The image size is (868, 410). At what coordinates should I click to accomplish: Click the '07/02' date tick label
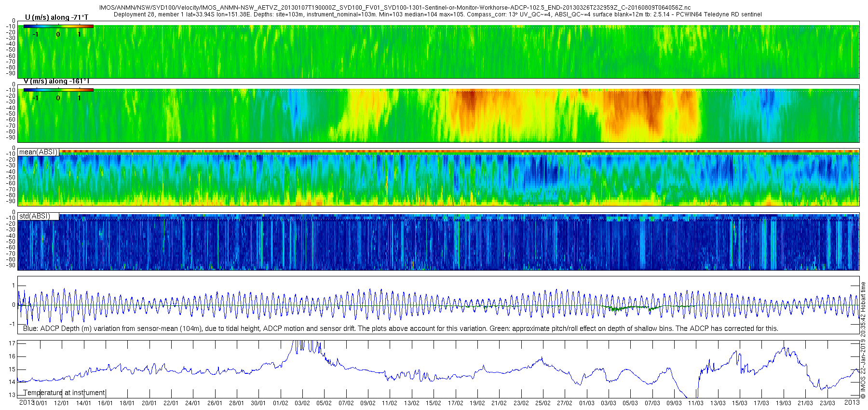(x=346, y=403)
